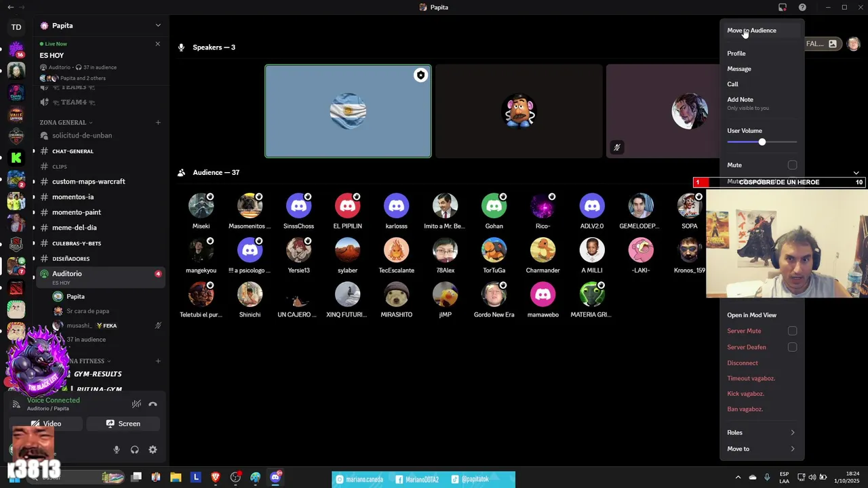Click TecEscalante's avatar in the audience
868x488 pixels.
396,250
